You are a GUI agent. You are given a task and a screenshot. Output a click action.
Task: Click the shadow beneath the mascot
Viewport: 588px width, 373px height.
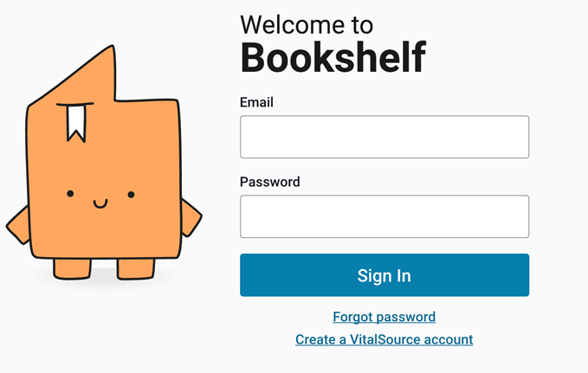pyautogui.click(x=102, y=281)
